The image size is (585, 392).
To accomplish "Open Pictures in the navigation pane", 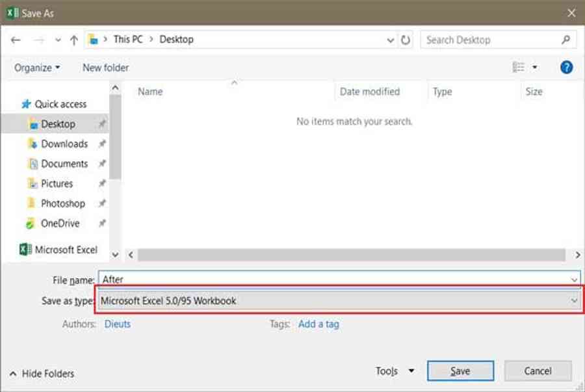I will coord(57,183).
